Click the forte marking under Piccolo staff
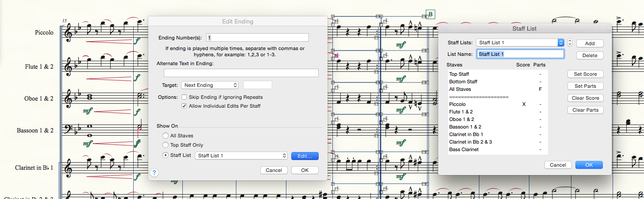Viewport: 644px width, 199px height. 139,41
